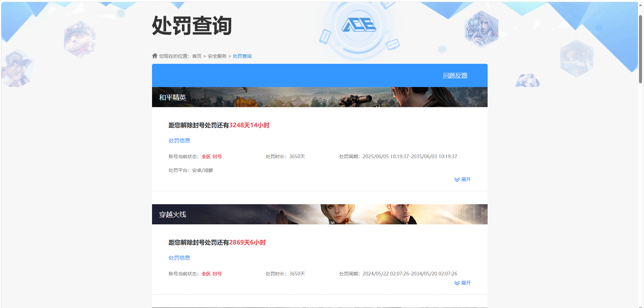Click the vertical scrollbar thumb
Image resolution: width=644 pixels, height=308 pixels.
pyautogui.click(x=640, y=49)
